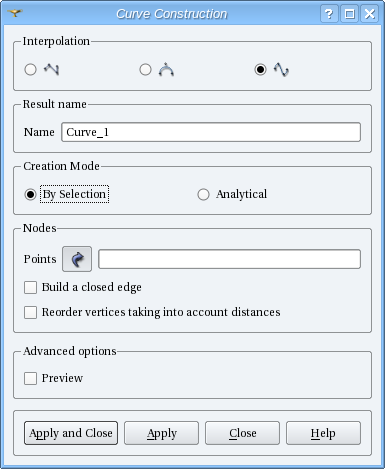Click the Name field containing Curve_1
The height and width of the screenshot is (469, 385).
211,132
